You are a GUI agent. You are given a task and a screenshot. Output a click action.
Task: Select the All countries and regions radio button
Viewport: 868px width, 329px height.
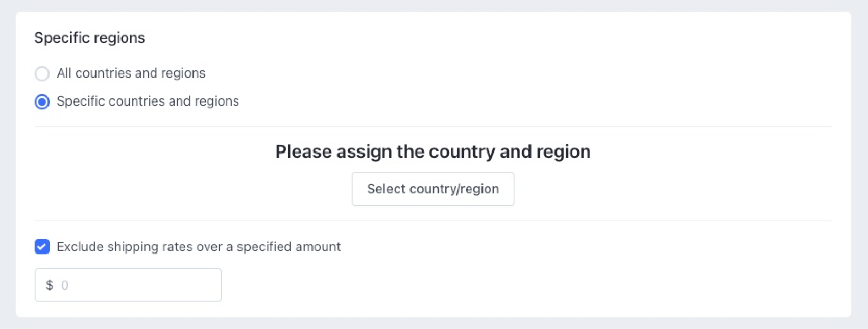(42, 73)
